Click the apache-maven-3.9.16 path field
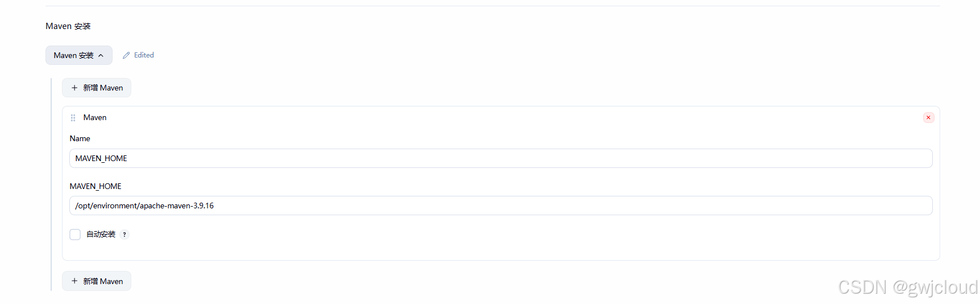Viewport: 980px width, 304px height. tap(501, 206)
